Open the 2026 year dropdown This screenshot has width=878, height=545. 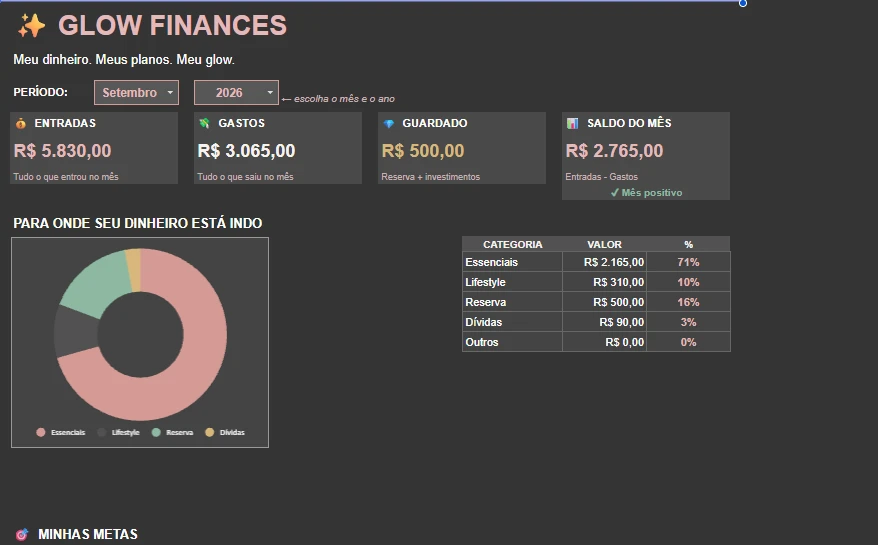[236, 92]
